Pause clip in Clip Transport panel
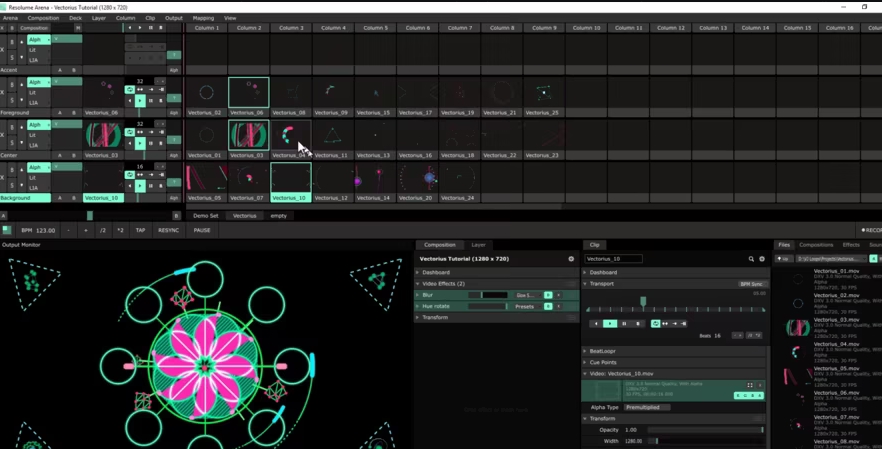This screenshot has width=882, height=449. (x=624, y=324)
